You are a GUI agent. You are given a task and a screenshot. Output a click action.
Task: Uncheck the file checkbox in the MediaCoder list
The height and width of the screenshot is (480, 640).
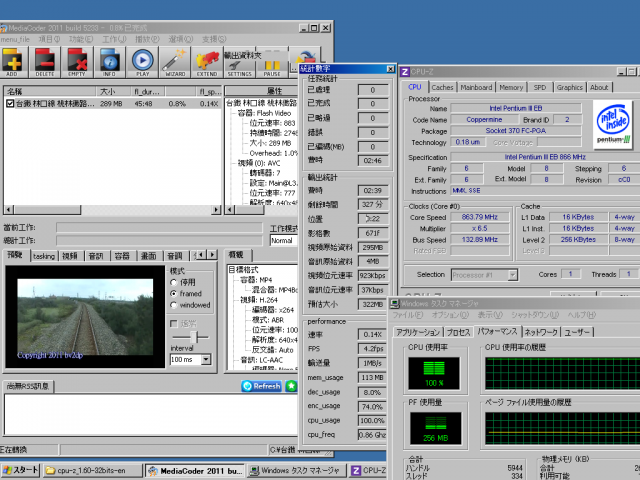click(10, 104)
